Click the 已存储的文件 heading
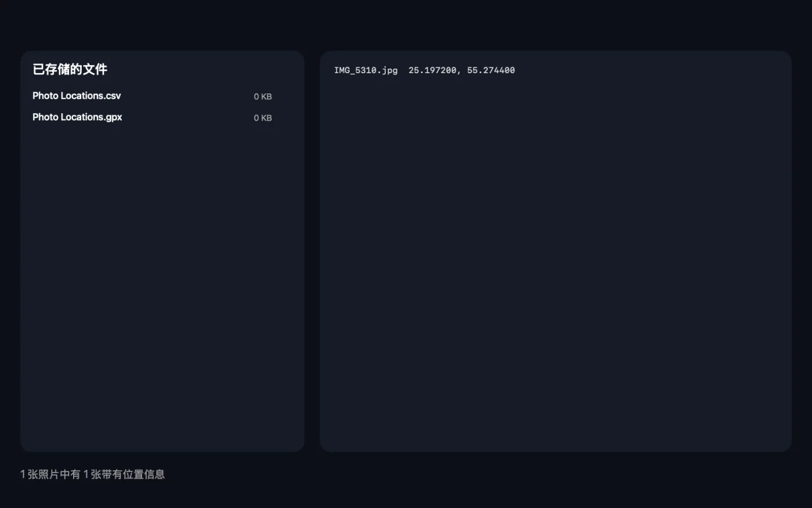 pos(70,70)
